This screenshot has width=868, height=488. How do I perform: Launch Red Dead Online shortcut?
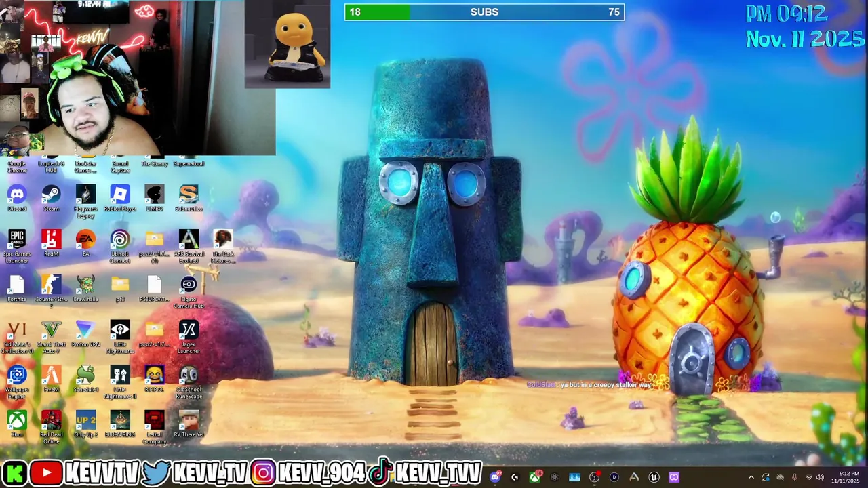(x=52, y=427)
